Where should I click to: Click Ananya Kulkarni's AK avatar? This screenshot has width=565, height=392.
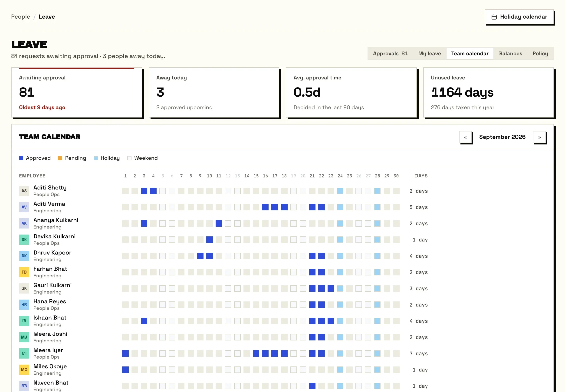tap(24, 223)
